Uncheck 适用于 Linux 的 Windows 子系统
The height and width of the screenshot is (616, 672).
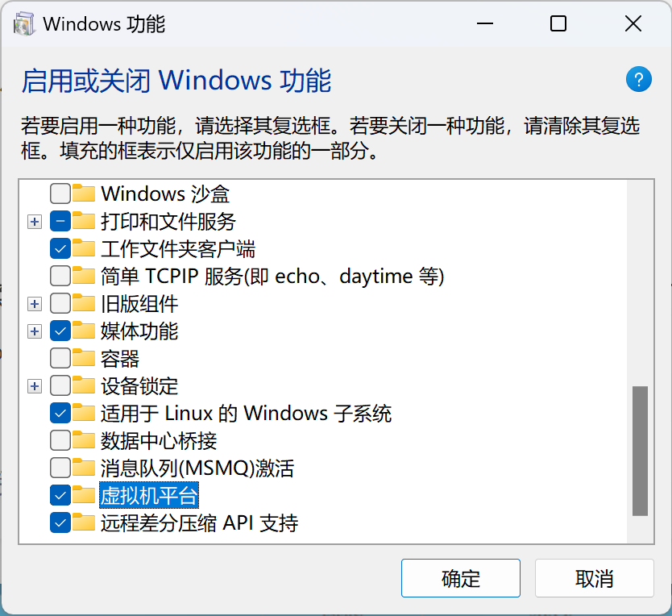point(60,413)
